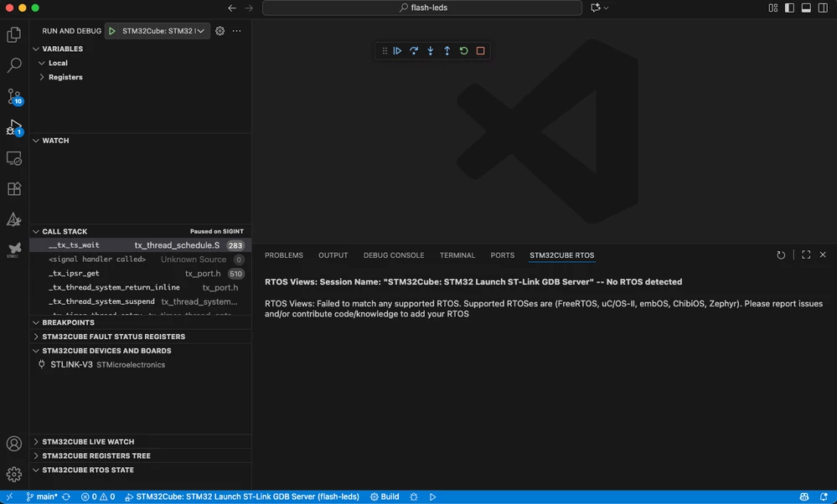Viewport: 837px width, 504px height.
Task: Open launch.json with debug gear icon
Action: click(x=220, y=31)
